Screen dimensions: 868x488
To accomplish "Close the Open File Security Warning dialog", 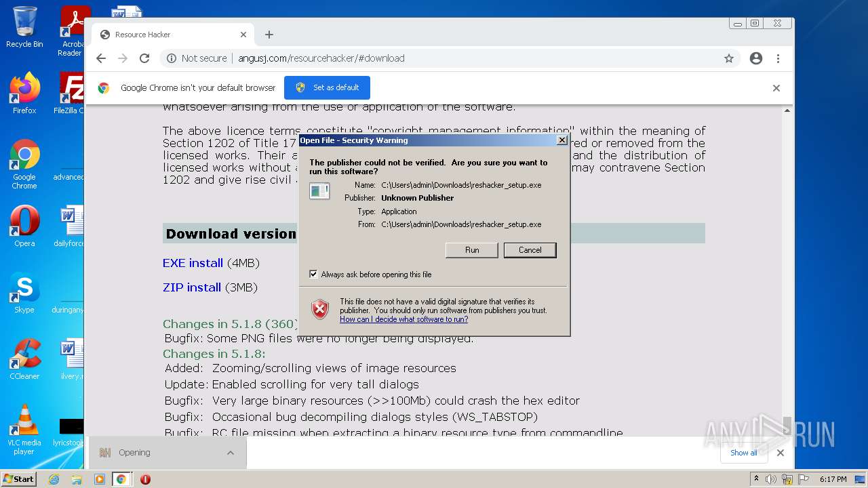I will 561,140.
